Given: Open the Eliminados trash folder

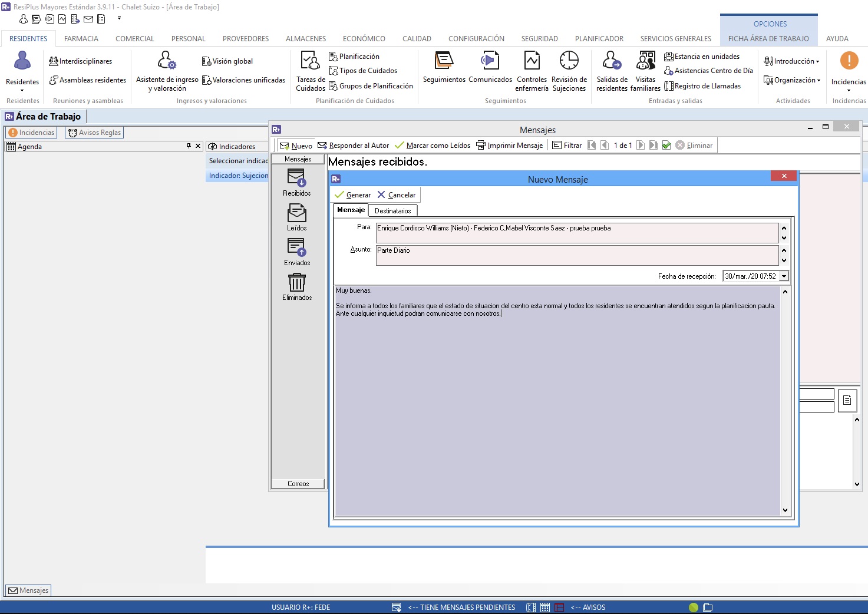Looking at the screenshot, I should (296, 286).
